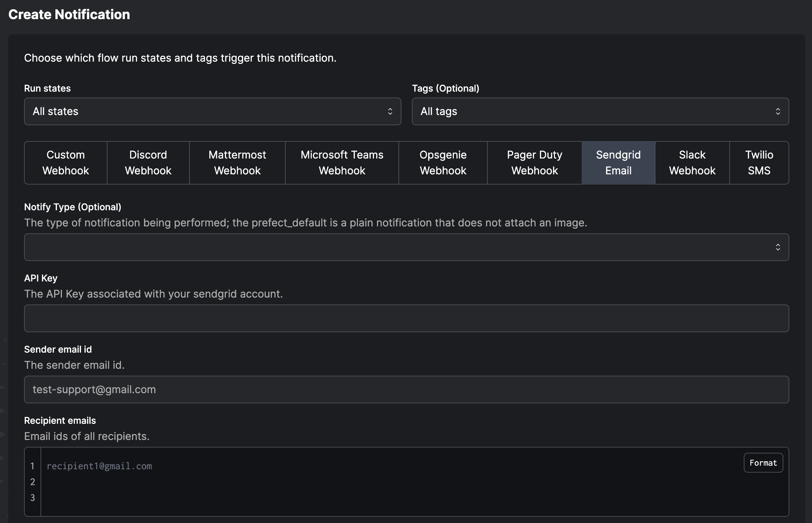Expand the Tags Optional dropdown

point(600,111)
